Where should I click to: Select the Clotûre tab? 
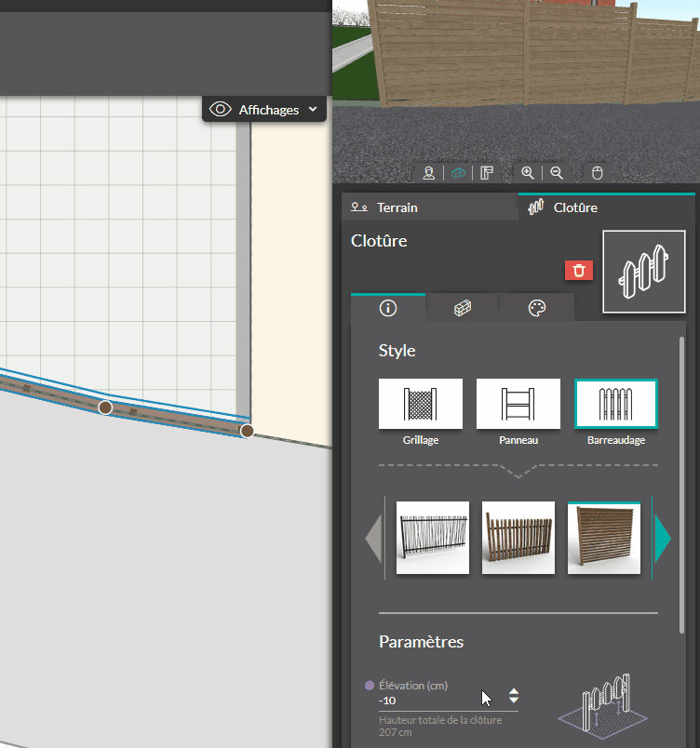coord(606,207)
